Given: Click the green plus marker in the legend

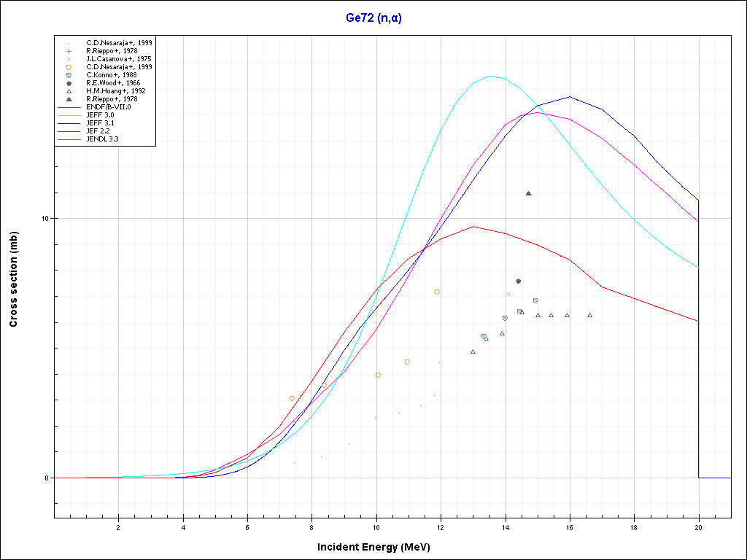Looking at the screenshot, I should tap(69, 51).
